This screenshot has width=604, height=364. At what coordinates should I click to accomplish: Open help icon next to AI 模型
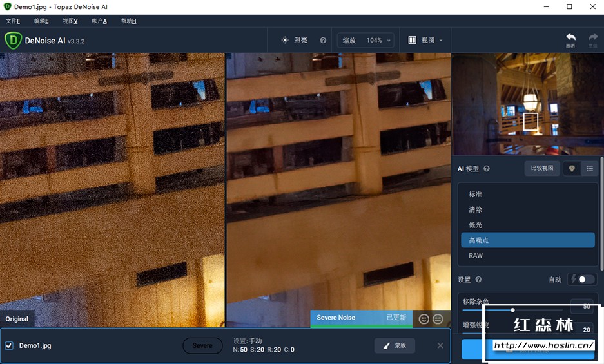coord(487,169)
